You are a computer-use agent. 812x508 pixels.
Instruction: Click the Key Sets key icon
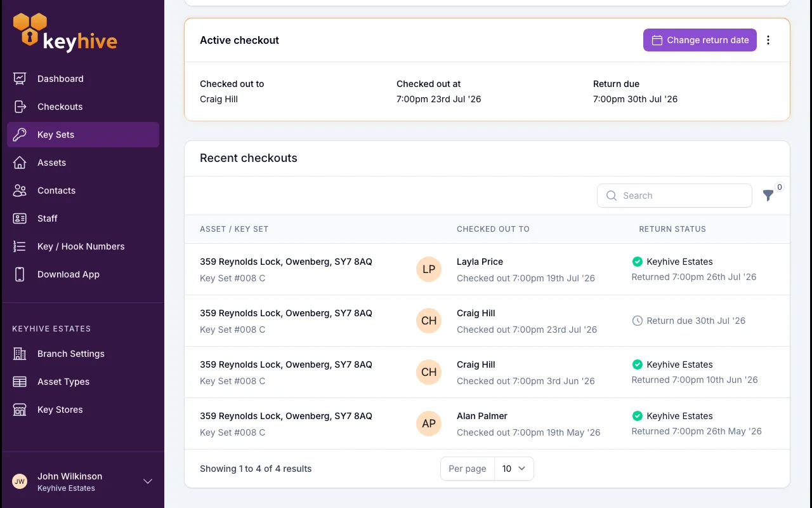coord(20,135)
